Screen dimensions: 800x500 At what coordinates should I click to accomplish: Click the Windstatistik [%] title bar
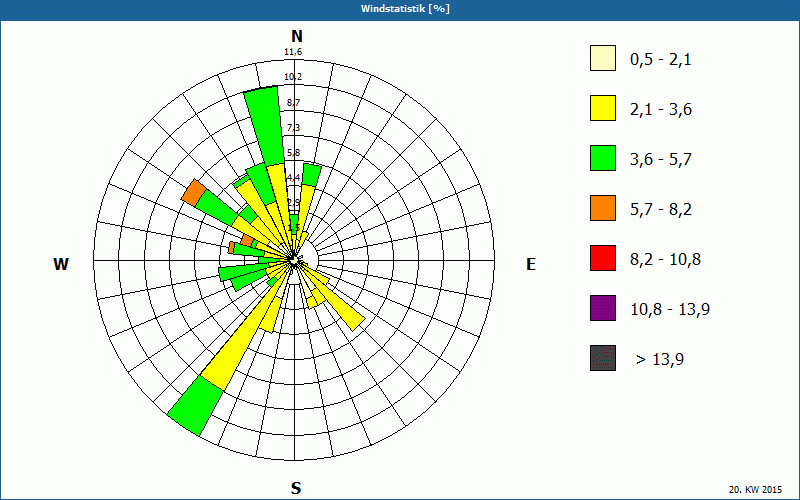coord(400,9)
